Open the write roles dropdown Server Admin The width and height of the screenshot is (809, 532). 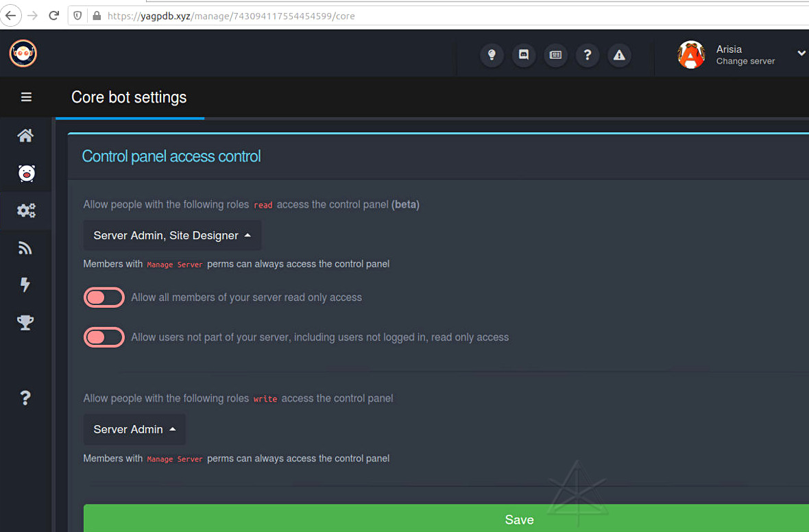tap(134, 429)
